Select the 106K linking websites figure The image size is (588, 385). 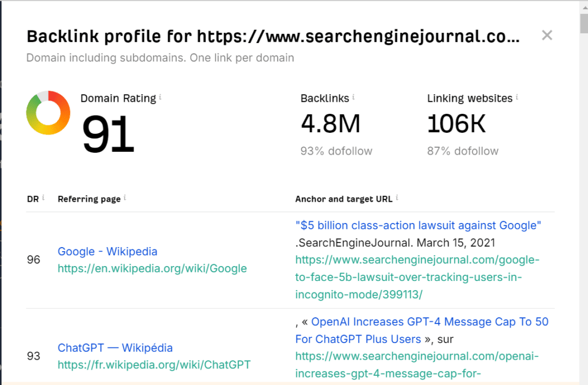pos(457,124)
